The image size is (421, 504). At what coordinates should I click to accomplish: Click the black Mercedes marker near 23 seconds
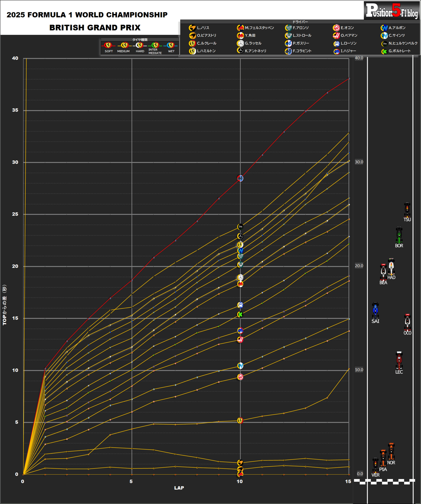(x=240, y=236)
